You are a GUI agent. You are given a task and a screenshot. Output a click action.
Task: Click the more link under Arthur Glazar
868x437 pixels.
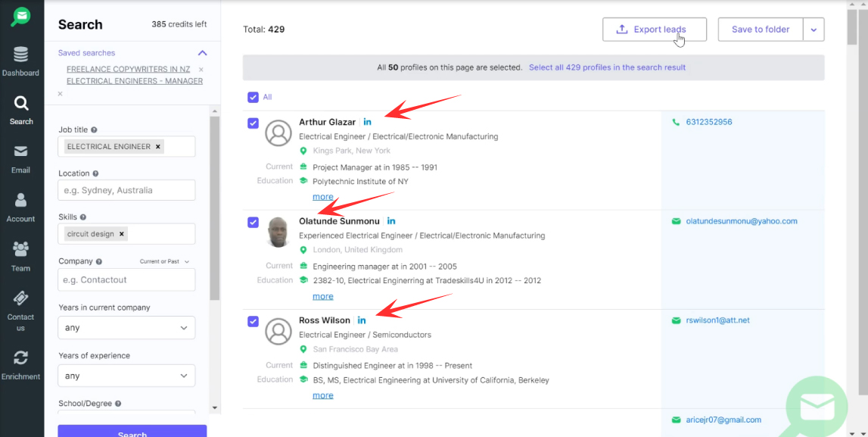pos(322,197)
